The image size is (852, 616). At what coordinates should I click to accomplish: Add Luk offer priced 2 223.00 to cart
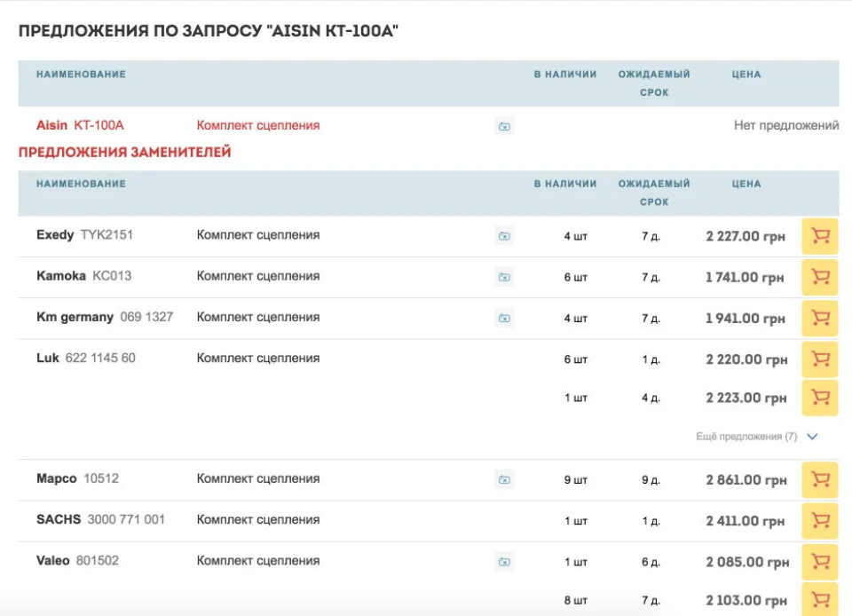tap(820, 398)
